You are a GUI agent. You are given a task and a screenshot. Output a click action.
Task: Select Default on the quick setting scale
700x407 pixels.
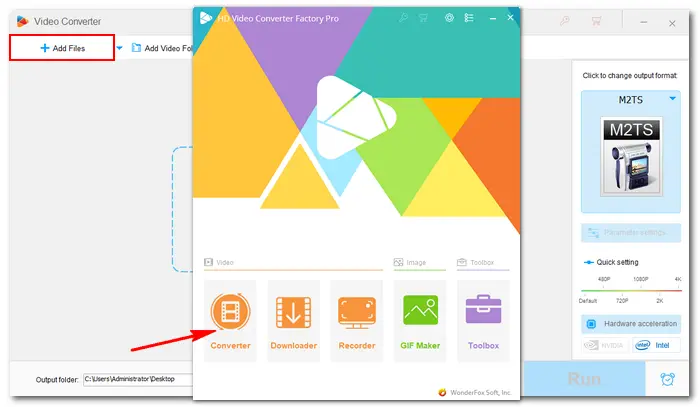click(588, 301)
